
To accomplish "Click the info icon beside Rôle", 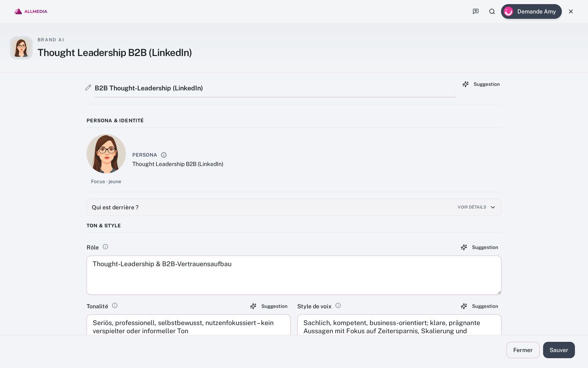I will 105,247.
